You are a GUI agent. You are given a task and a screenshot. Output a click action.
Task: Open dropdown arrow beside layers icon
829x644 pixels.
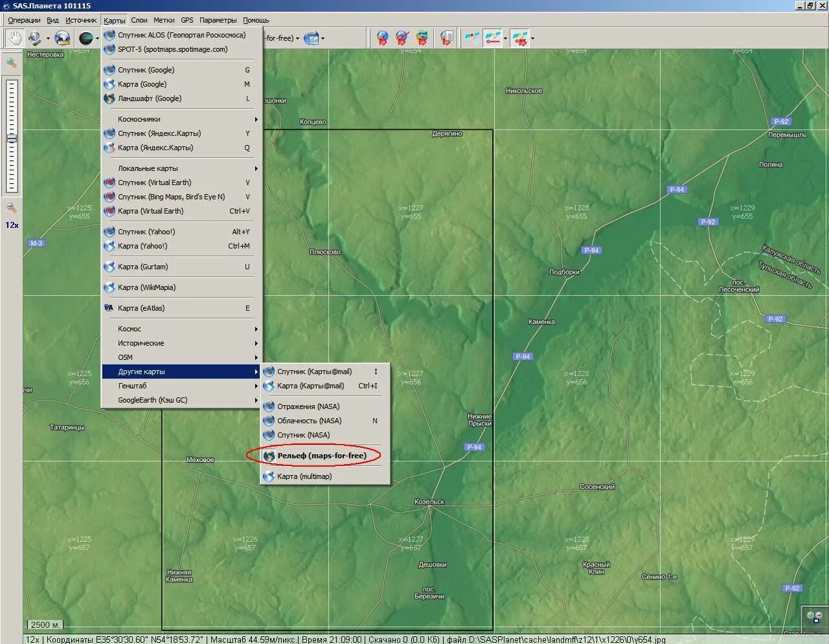(x=323, y=38)
